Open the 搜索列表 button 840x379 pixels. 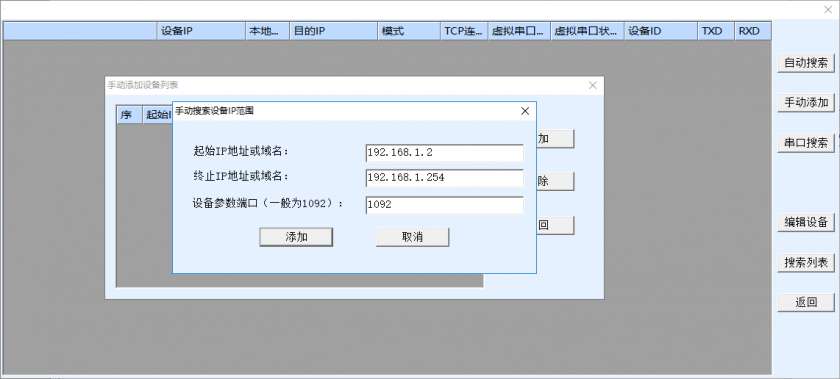tap(806, 263)
